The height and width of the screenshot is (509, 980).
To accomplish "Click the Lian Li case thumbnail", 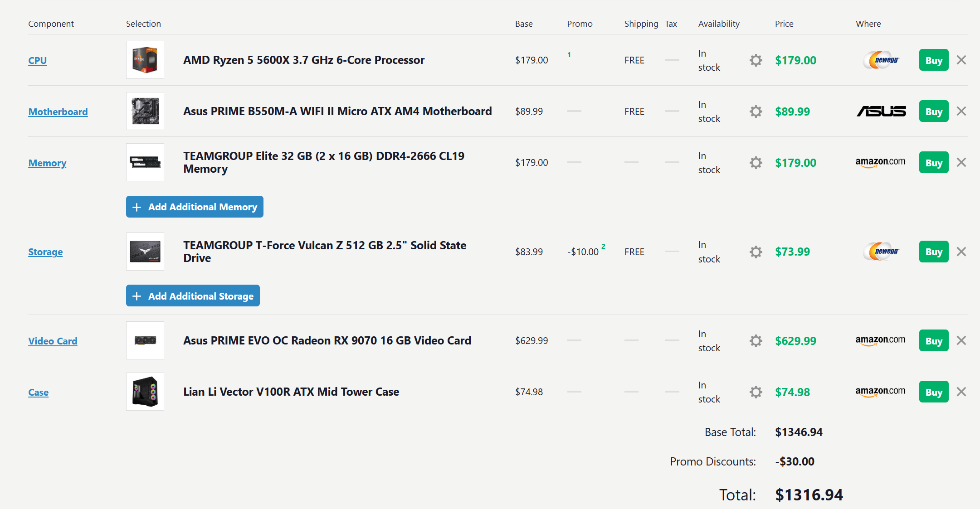I will 145,392.
